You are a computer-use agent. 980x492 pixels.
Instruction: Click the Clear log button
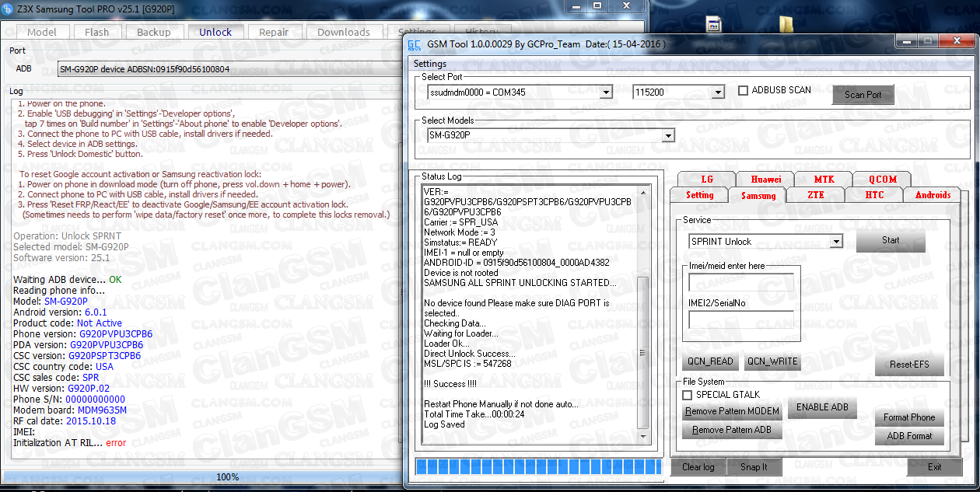point(698,467)
